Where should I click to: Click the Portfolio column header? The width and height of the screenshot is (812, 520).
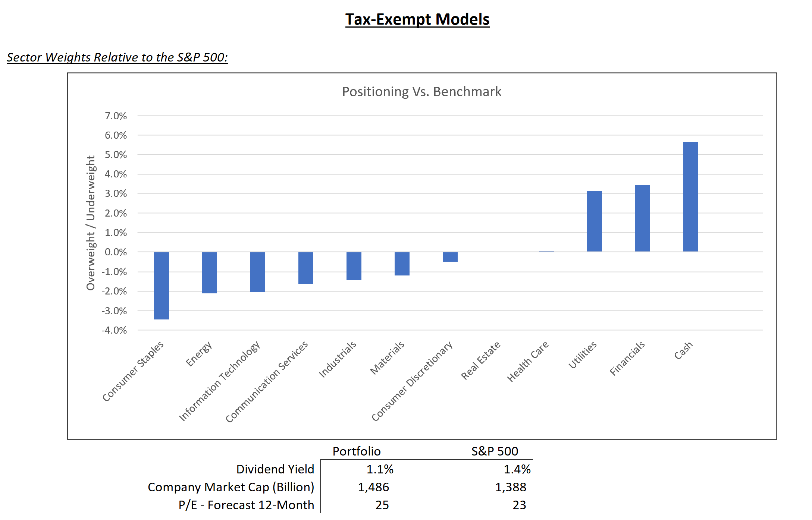(357, 451)
